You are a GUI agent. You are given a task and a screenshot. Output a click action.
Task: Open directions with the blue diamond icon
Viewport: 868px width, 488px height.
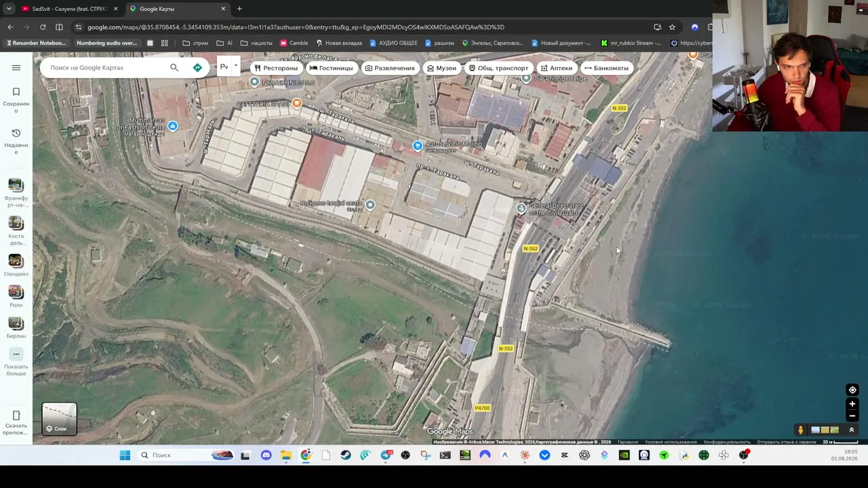197,68
